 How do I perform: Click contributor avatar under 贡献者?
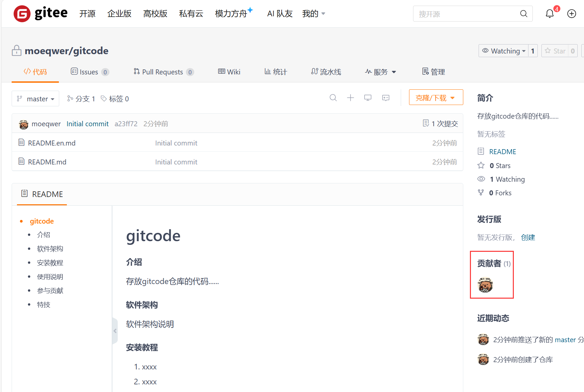pos(485,285)
